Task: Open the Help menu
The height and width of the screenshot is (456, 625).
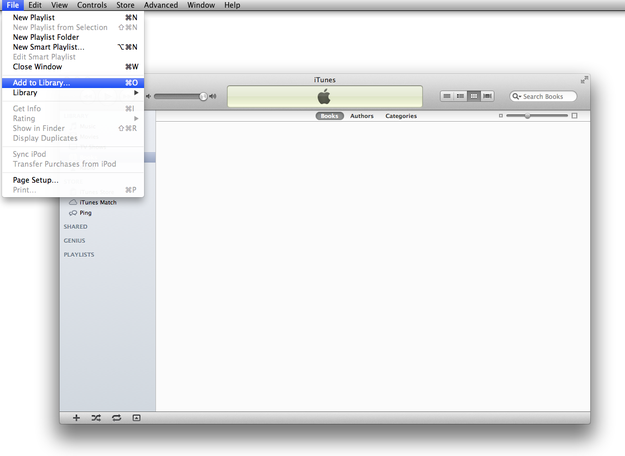Action: coord(232,5)
